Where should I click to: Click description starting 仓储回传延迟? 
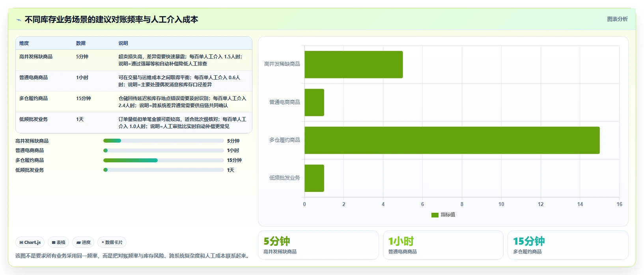pos(182,102)
